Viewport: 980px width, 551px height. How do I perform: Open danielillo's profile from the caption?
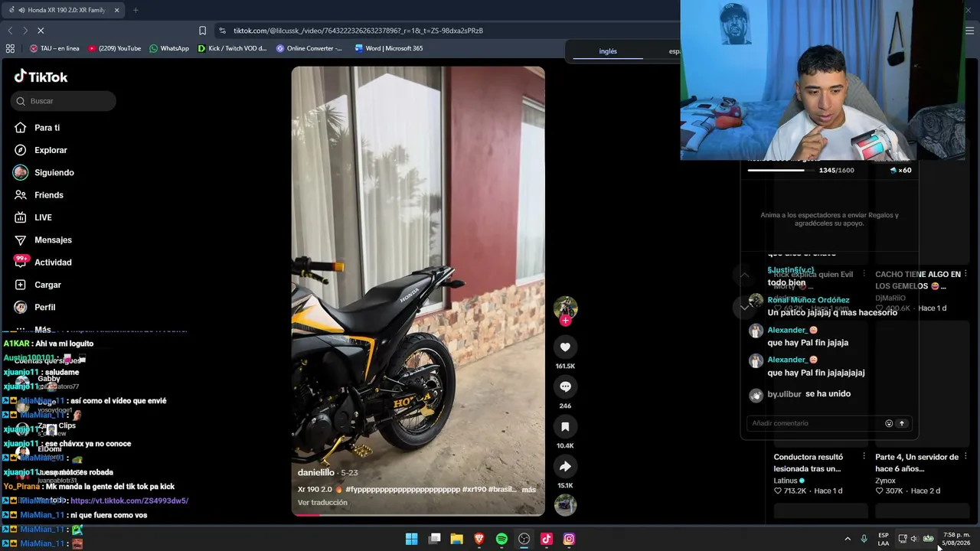(x=316, y=473)
